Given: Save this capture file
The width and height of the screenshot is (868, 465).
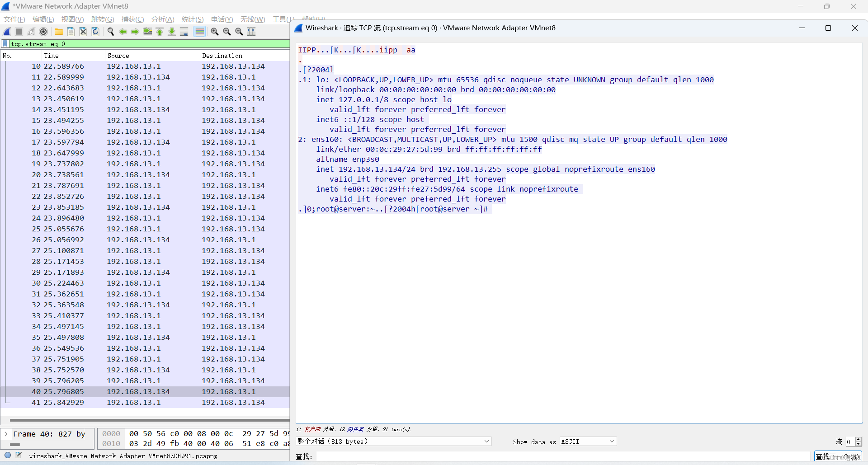Looking at the screenshot, I should (x=71, y=32).
